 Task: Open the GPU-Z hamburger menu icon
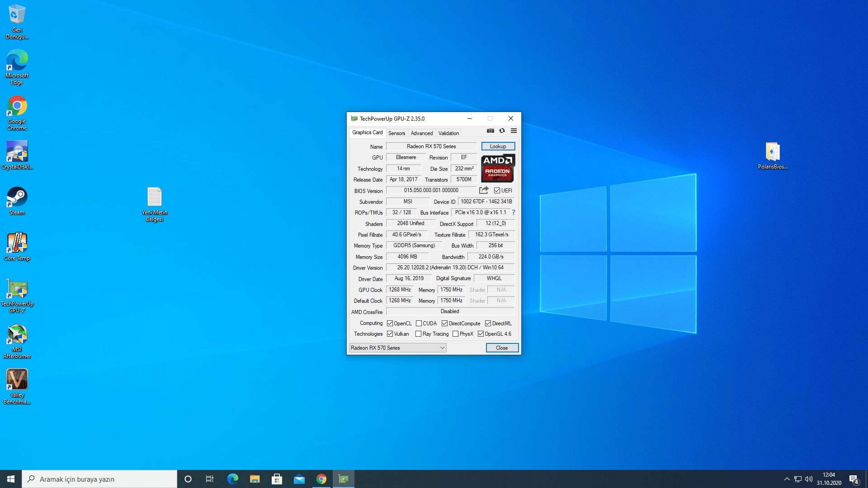pos(514,131)
